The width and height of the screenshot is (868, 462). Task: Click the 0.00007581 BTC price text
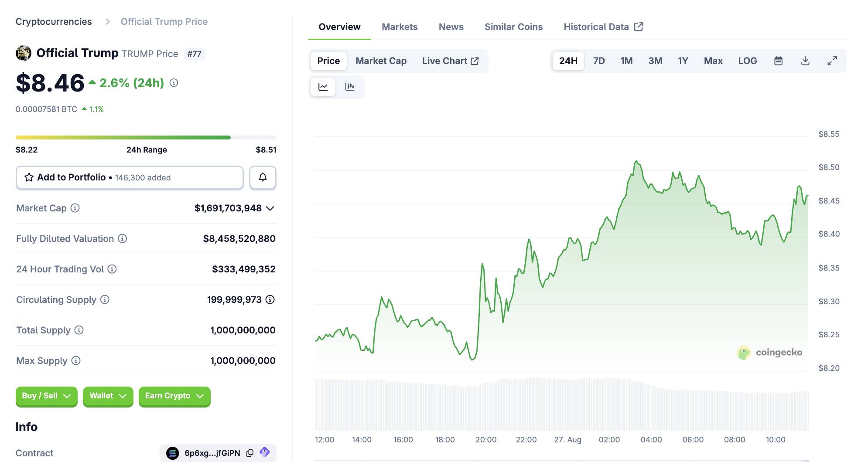point(46,109)
